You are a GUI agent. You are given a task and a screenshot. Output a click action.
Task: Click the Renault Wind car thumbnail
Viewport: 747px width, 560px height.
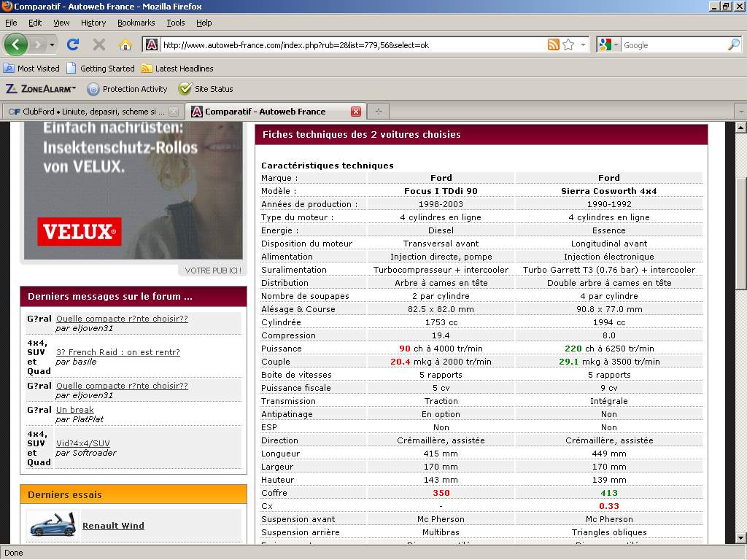[52, 526]
